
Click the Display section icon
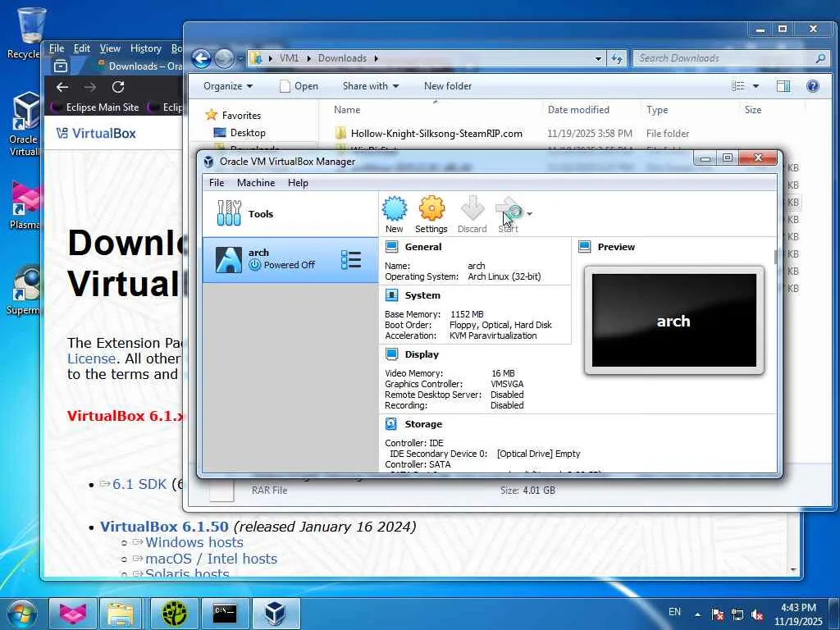pyautogui.click(x=391, y=354)
